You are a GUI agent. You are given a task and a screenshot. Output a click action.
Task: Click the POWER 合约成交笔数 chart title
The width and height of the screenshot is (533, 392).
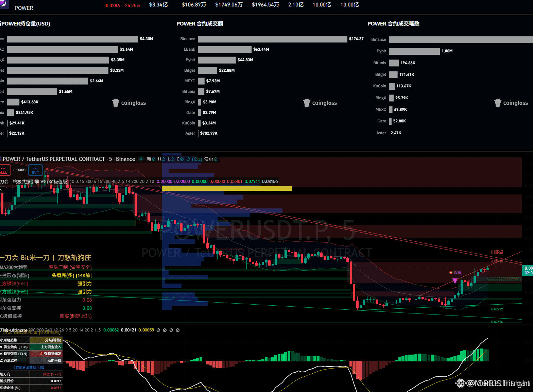coord(393,23)
